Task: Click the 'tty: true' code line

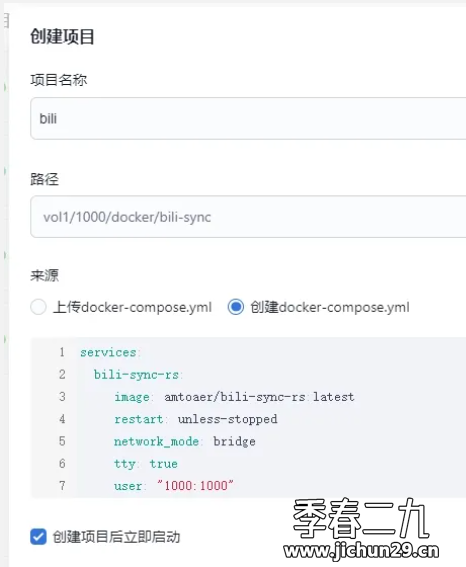Action: [x=146, y=464]
